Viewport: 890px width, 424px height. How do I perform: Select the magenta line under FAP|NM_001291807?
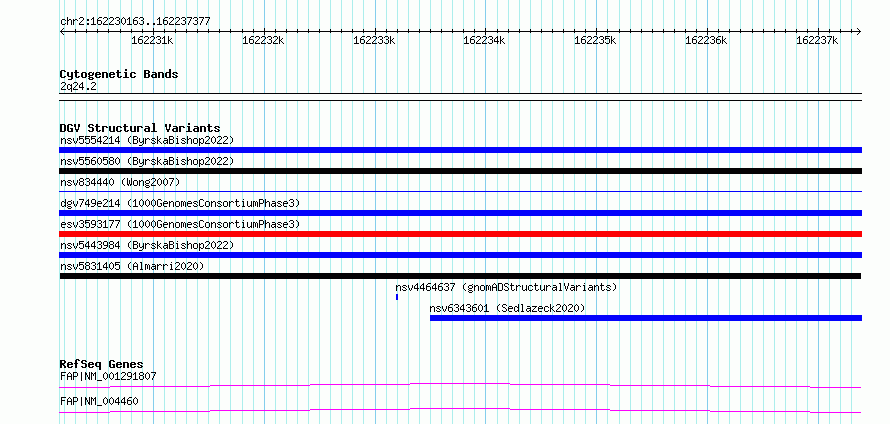[x=460, y=385]
